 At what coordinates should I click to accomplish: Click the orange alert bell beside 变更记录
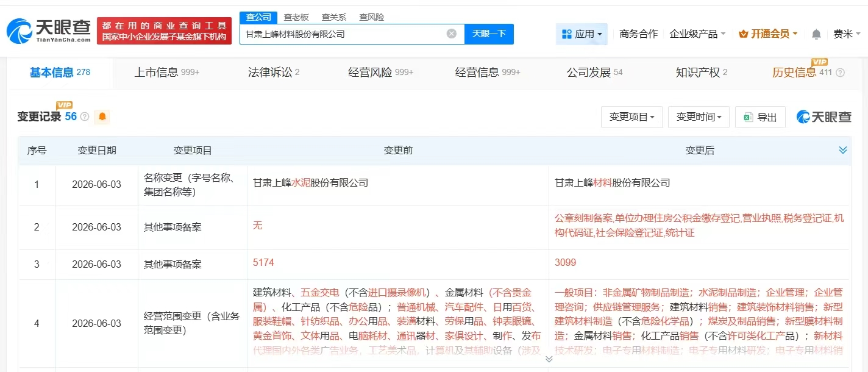pos(102,116)
